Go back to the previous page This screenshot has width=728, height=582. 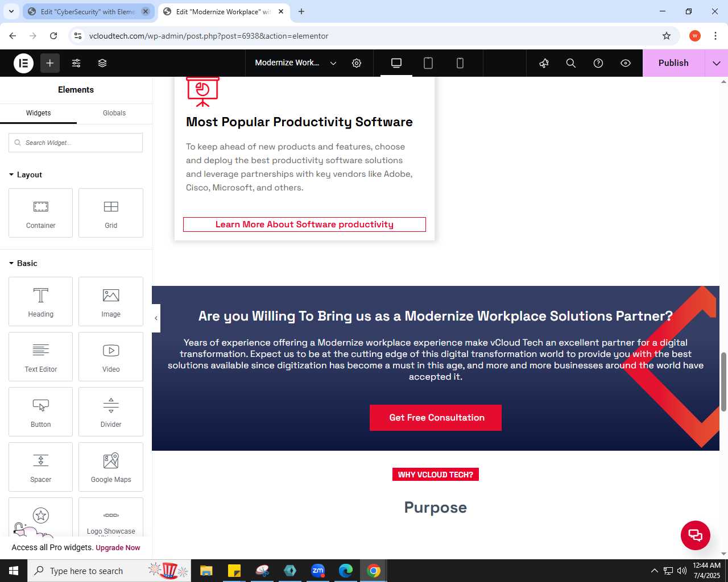pyautogui.click(x=13, y=36)
